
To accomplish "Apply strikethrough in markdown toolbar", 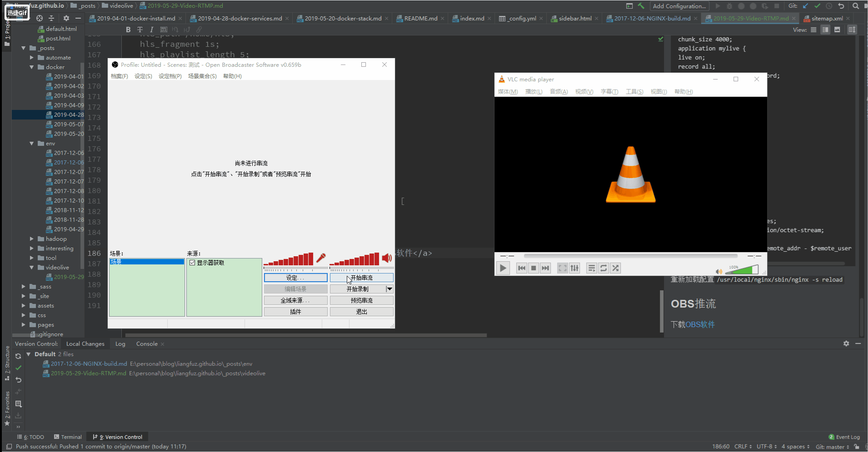I will pyautogui.click(x=140, y=30).
